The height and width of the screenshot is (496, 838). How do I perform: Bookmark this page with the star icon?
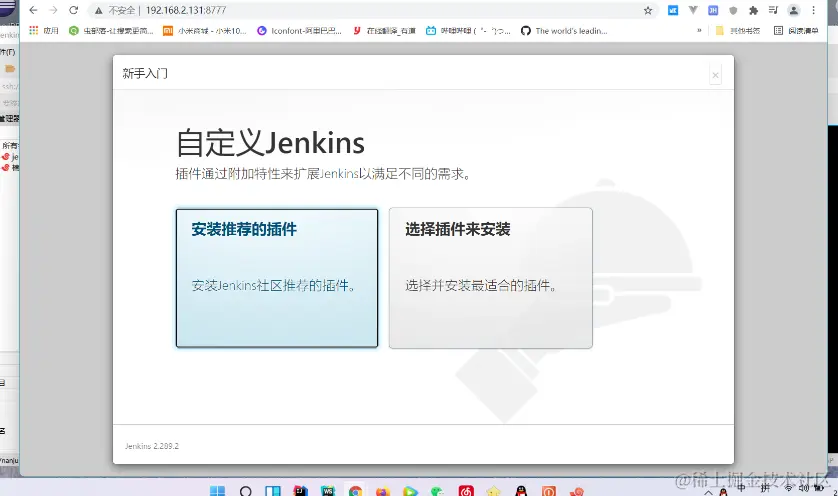pos(648,10)
